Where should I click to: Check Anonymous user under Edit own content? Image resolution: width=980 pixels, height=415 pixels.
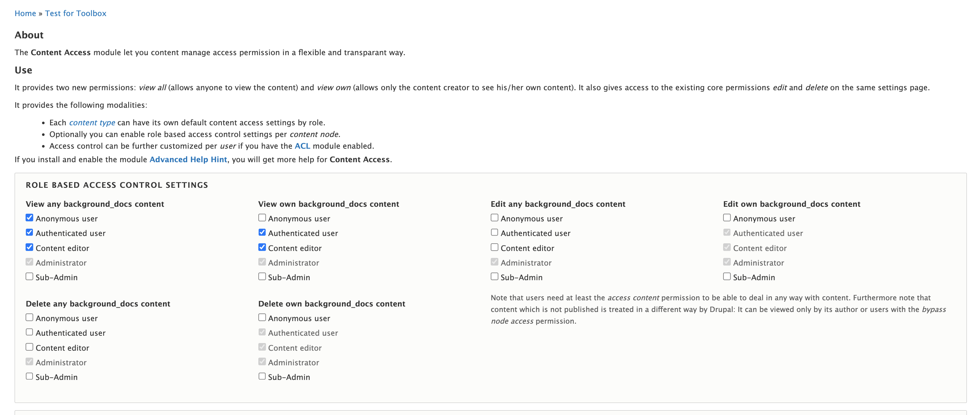tap(727, 218)
